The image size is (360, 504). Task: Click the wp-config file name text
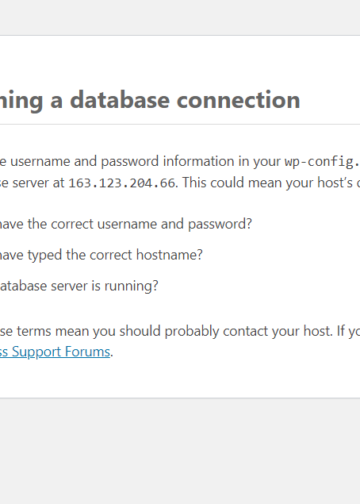tap(322, 162)
